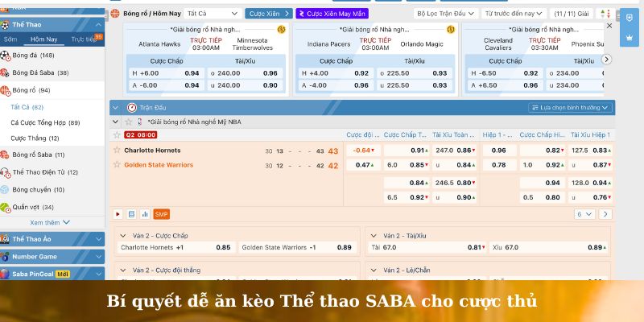Open match statistics bar chart icon
The height and width of the screenshot is (322, 644).
click(x=145, y=214)
